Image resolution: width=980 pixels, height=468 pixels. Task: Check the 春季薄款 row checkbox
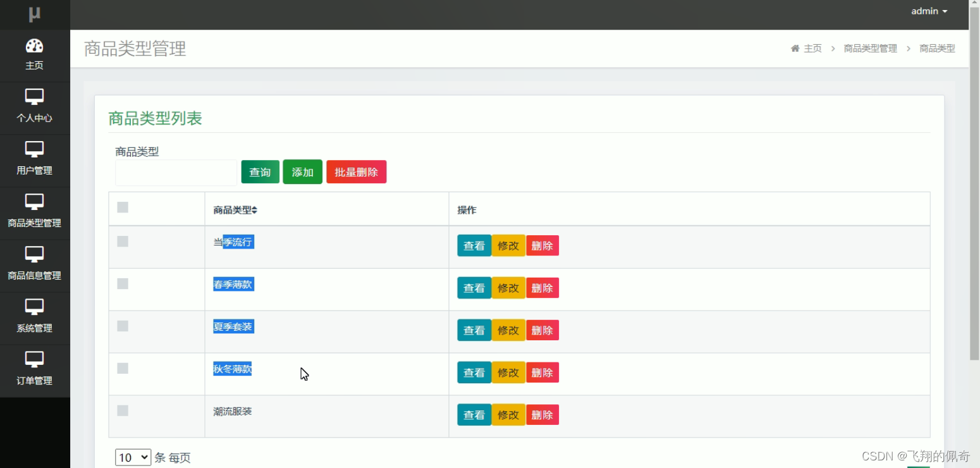click(123, 283)
